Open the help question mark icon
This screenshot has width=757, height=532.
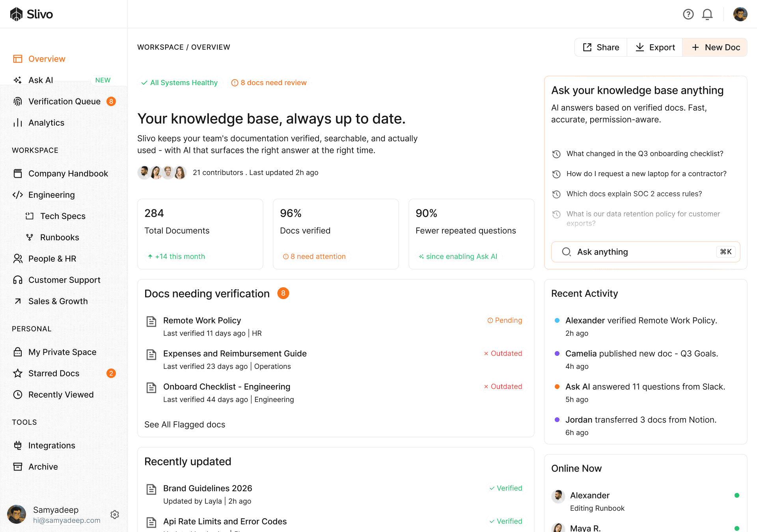coord(688,14)
